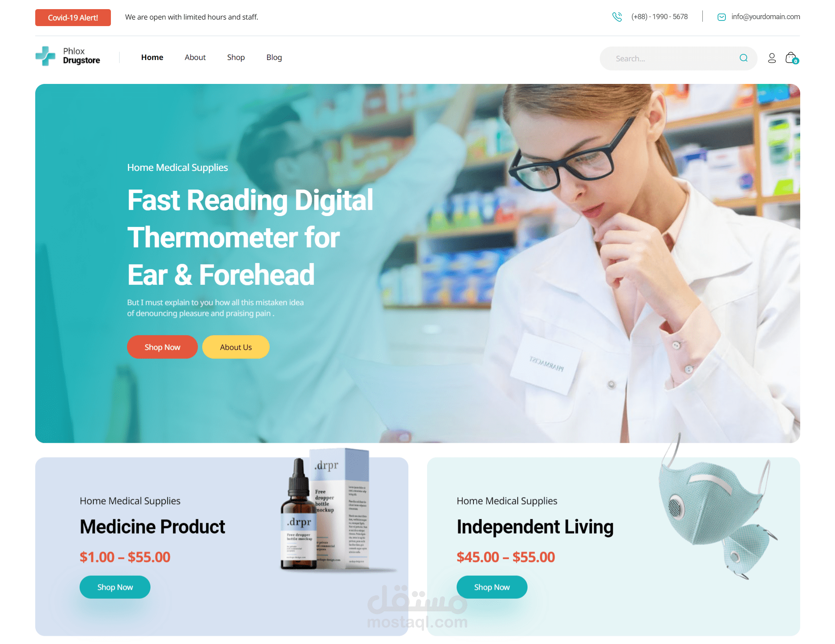Viewport: 835px width, 644px height.
Task: Click the Phlox Drugstore cross logo
Action: 45,56
